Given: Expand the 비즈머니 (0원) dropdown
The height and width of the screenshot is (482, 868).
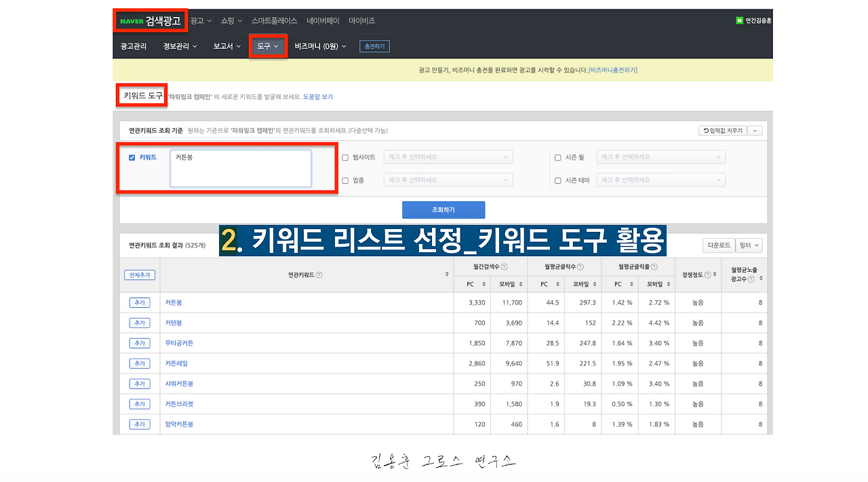Looking at the screenshot, I should point(320,46).
